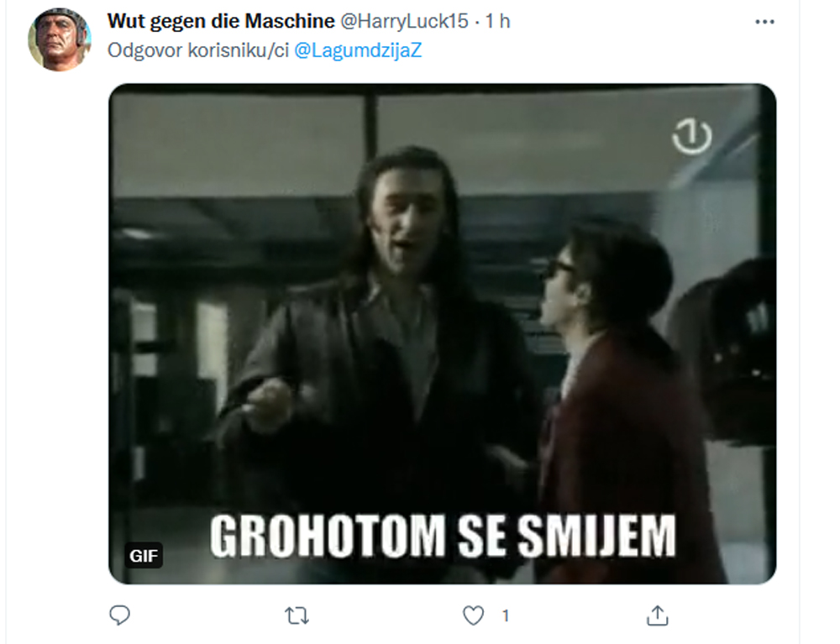This screenshot has width=840, height=644.
Task: Open the tweet via the 1 h timestamp
Action: click(497, 21)
